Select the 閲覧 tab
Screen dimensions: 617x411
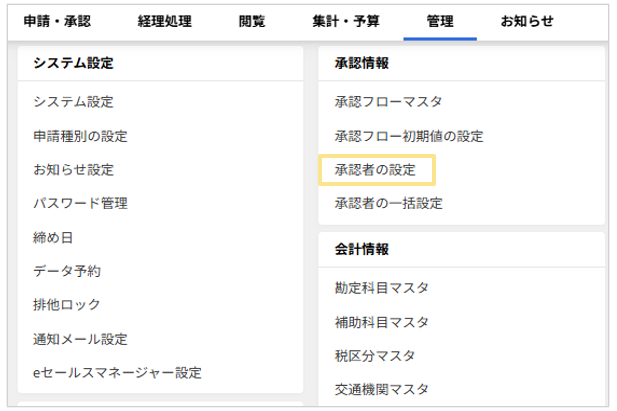tap(252, 21)
